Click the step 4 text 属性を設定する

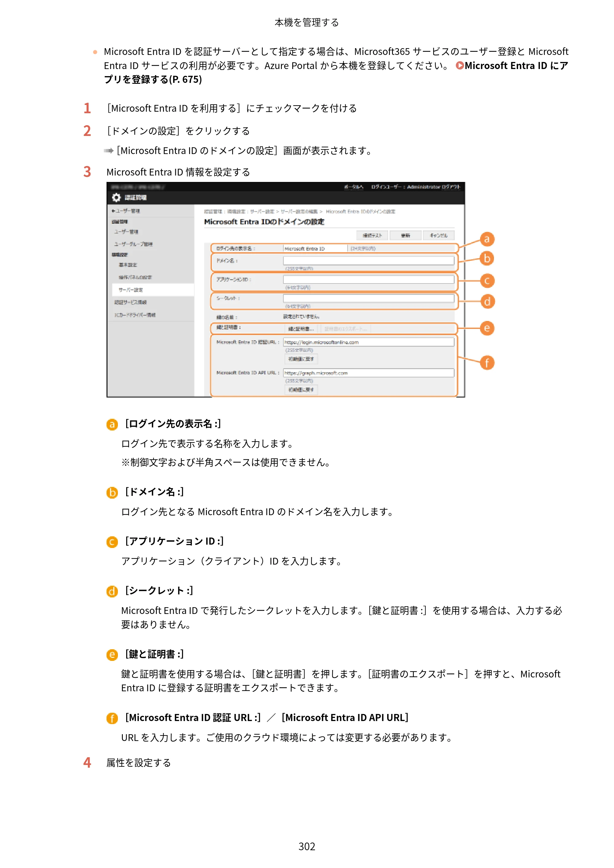[x=138, y=763]
